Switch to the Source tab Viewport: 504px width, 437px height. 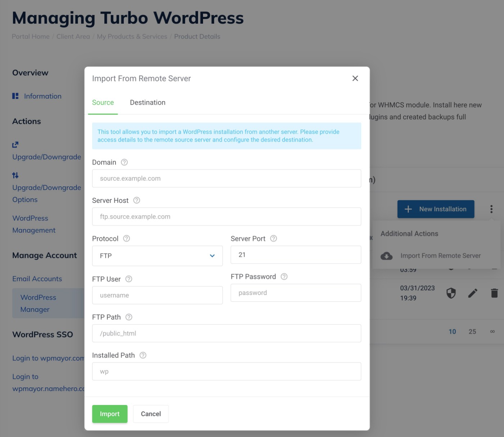pos(103,103)
